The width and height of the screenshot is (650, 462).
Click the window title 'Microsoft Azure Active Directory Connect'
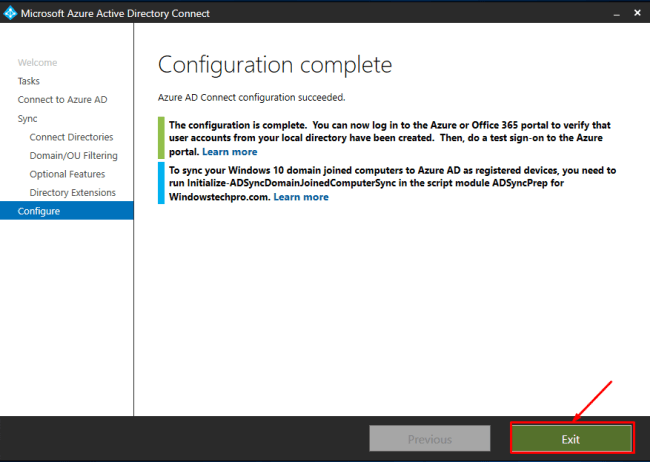click(115, 14)
